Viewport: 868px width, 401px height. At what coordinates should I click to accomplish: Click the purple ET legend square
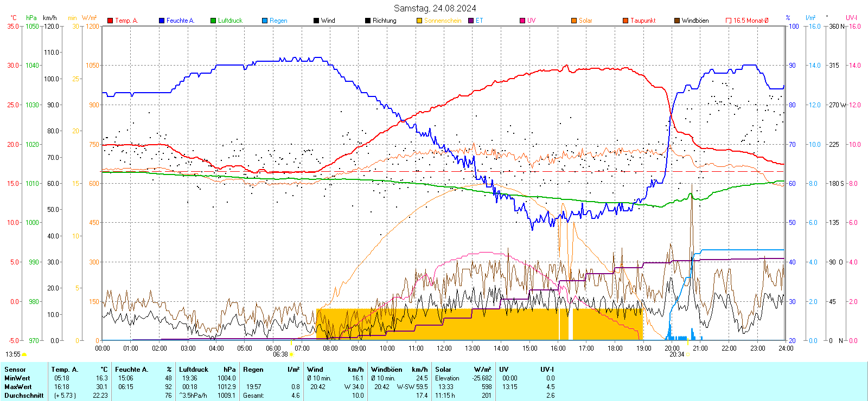pyautogui.click(x=471, y=21)
